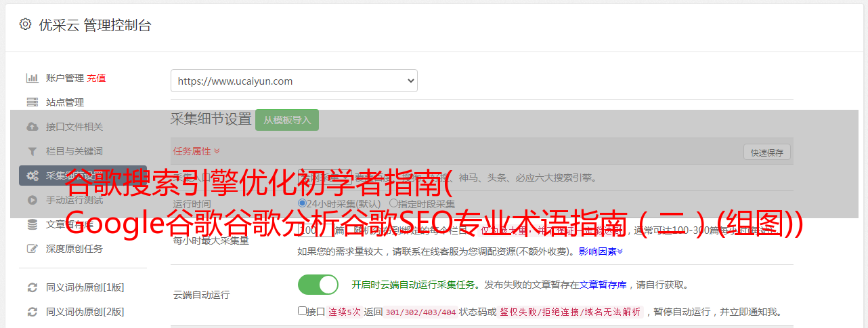Image resolution: width=868 pixels, height=328 pixels.
Task: Click the 301/302/403/404 status code text
Action: tap(420, 312)
